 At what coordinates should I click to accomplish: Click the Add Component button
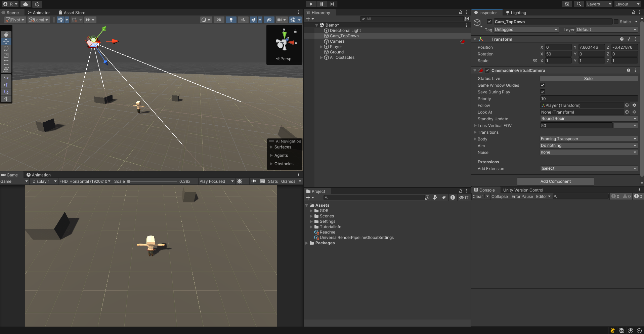pos(555,181)
